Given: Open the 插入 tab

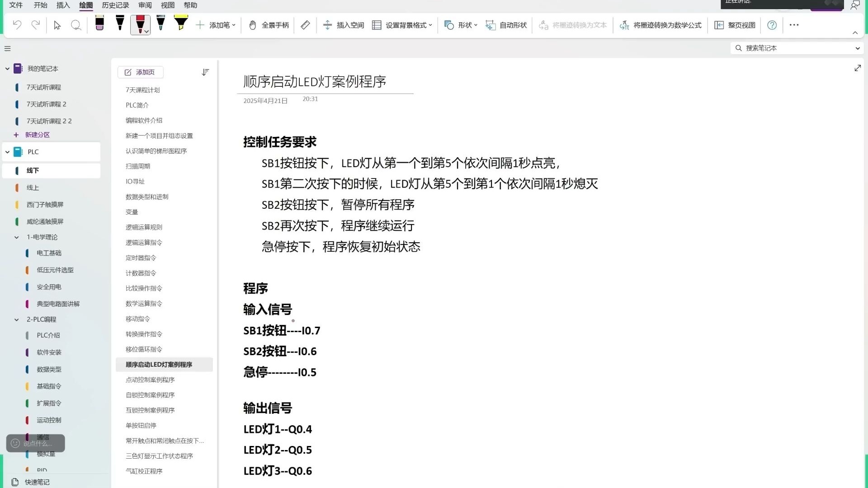Looking at the screenshot, I should [63, 5].
